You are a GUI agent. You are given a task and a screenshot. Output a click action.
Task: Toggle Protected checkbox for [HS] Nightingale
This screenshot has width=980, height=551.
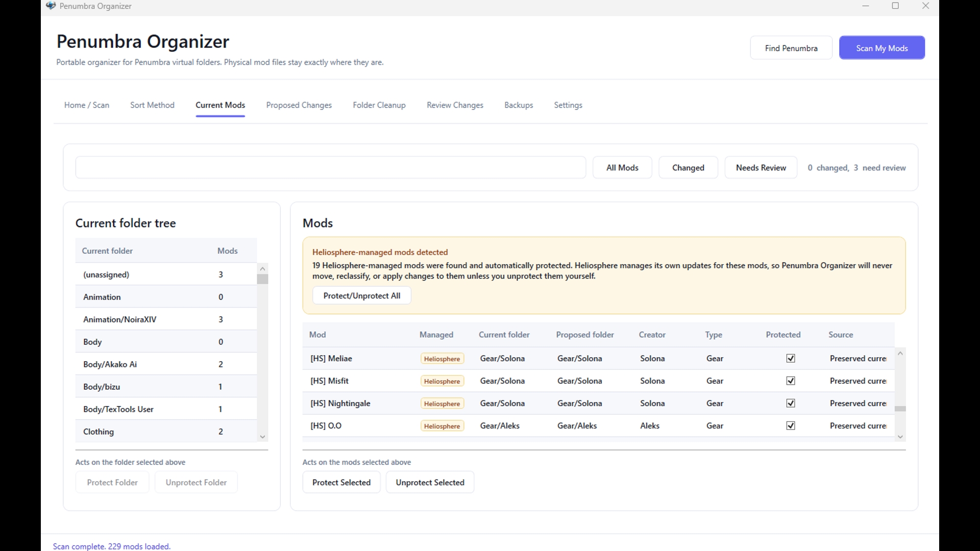(791, 404)
